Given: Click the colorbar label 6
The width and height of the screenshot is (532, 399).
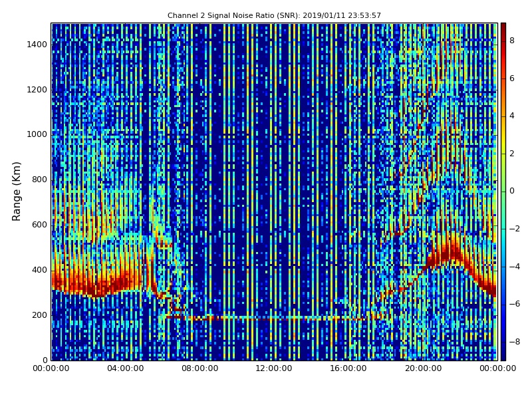Looking at the screenshot, I should pos(512,78).
